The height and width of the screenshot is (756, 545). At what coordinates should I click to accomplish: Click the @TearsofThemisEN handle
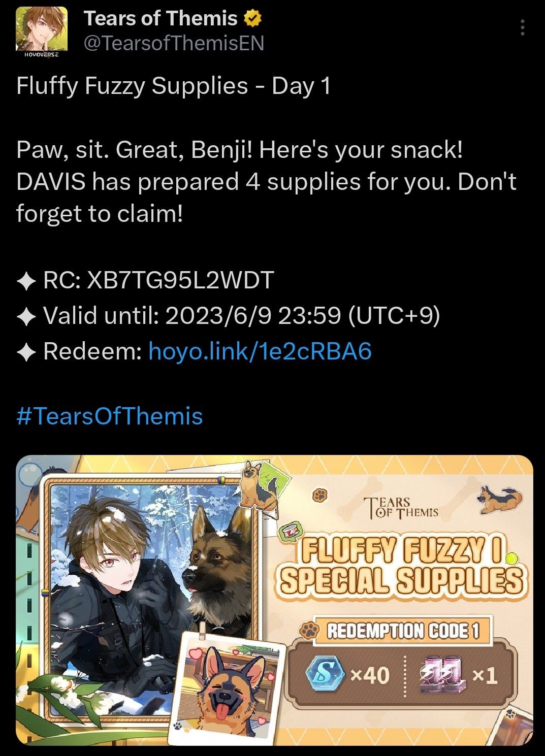click(x=174, y=44)
